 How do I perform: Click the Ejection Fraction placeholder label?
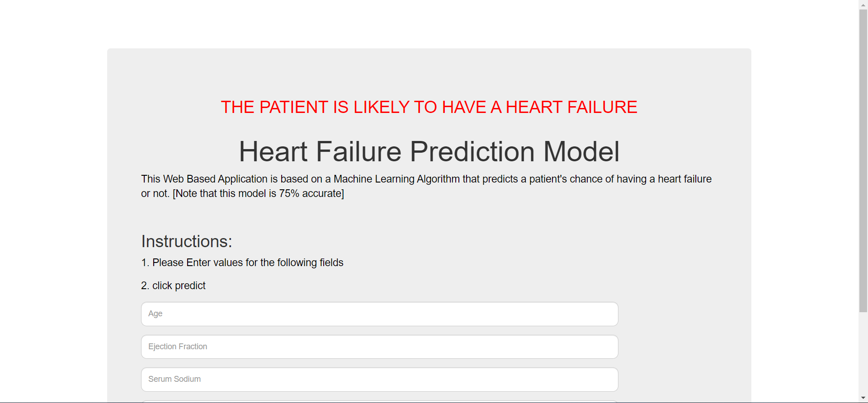(x=177, y=347)
